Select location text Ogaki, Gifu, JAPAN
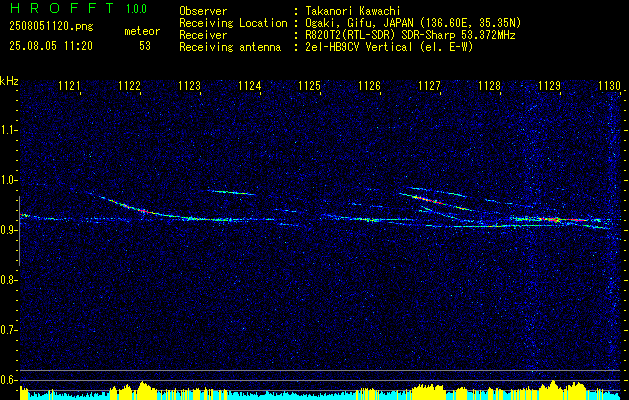The height and width of the screenshot is (400, 629). point(359,23)
